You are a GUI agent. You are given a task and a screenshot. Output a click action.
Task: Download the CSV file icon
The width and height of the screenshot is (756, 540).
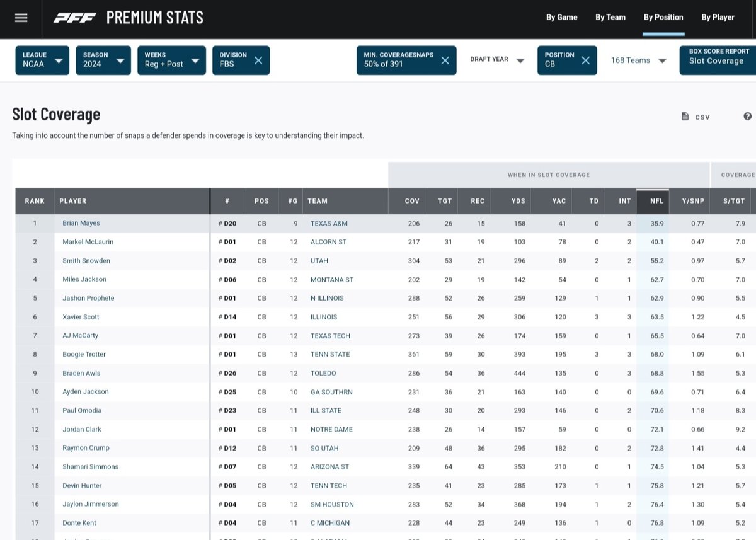pos(685,117)
